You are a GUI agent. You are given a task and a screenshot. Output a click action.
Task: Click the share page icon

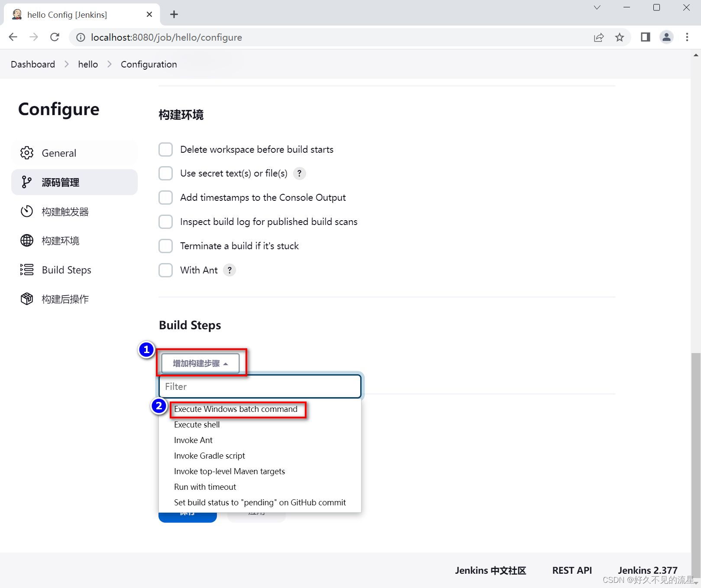(599, 38)
